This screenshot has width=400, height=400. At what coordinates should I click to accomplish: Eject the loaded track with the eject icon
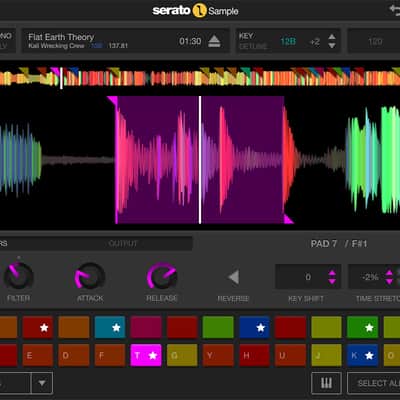(x=214, y=41)
